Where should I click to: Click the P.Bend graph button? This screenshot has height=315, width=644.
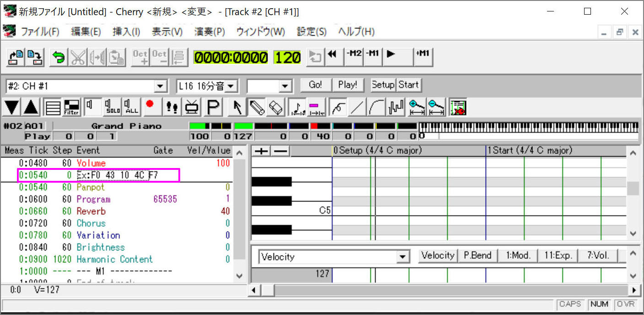[x=478, y=255]
